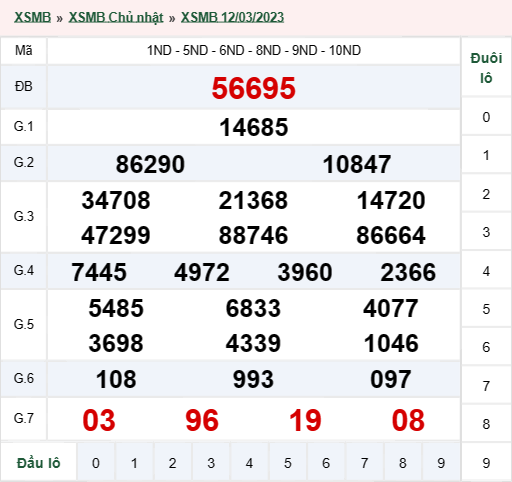Select Đầu lô digit 7
Viewport: 512px width, 482px height.
(364, 463)
